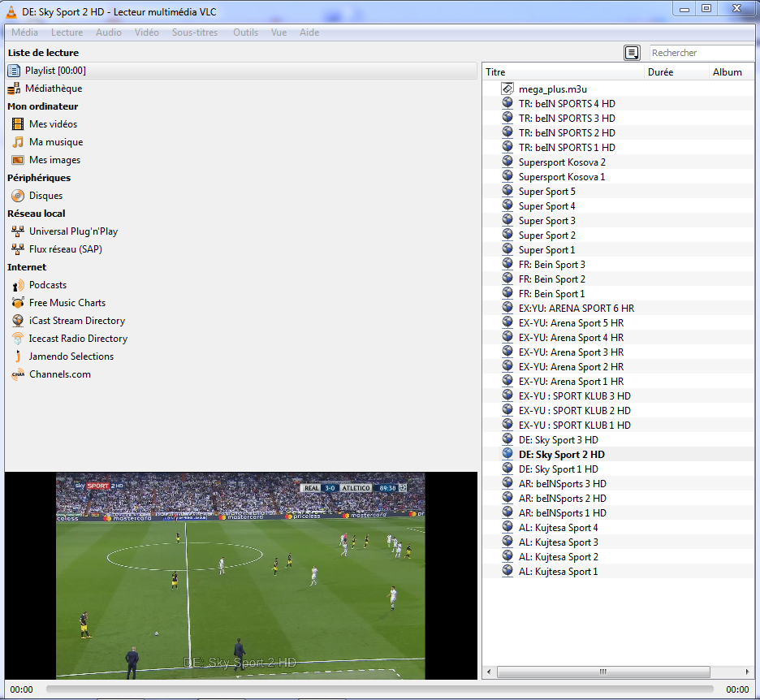
Task: Open the Vidéo menu
Action: click(x=147, y=32)
